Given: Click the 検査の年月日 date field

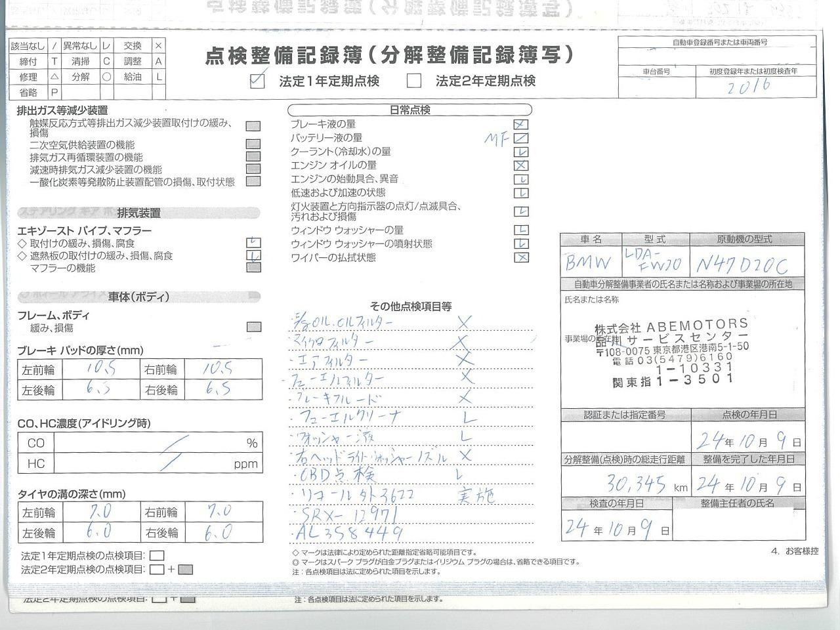Looking at the screenshot, I should point(617,528).
